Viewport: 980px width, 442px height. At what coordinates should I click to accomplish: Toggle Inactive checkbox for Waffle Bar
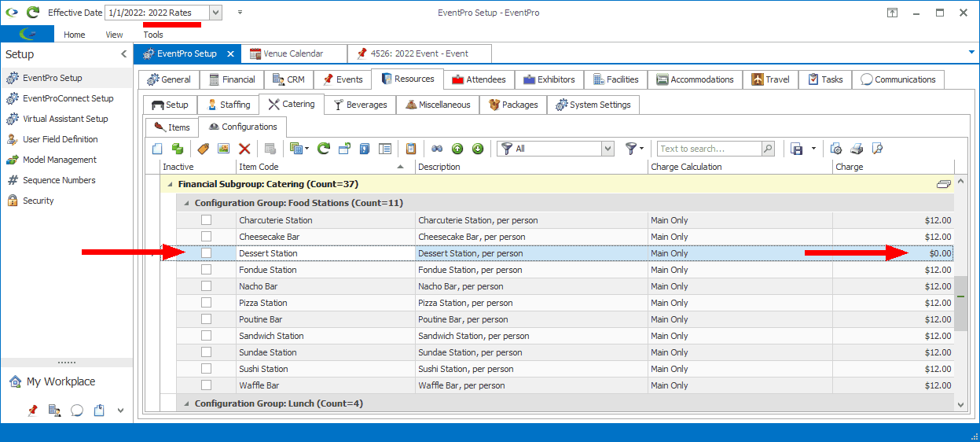(x=206, y=385)
